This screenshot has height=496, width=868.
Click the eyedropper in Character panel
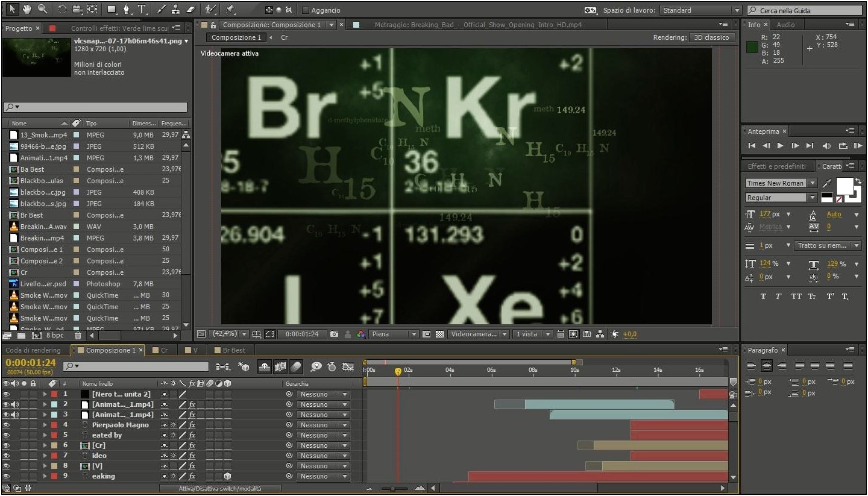pyautogui.click(x=828, y=183)
